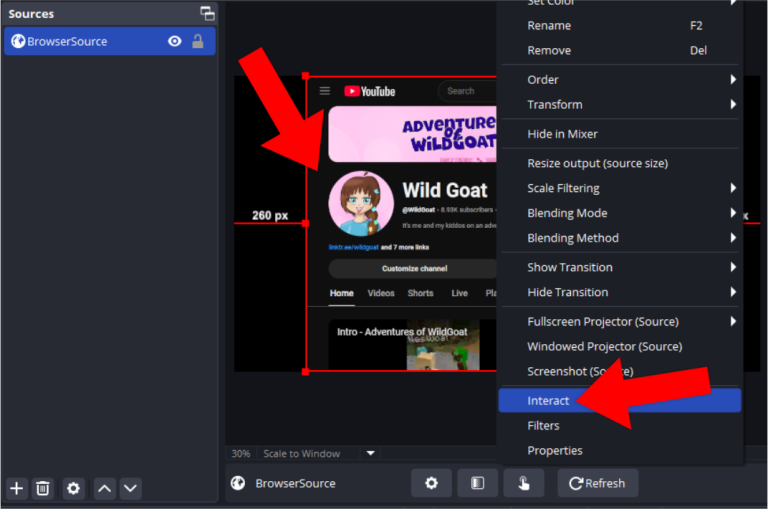This screenshot has height=509, width=768.
Task: Click the Wild Goat channel name
Action: click(445, 191)
